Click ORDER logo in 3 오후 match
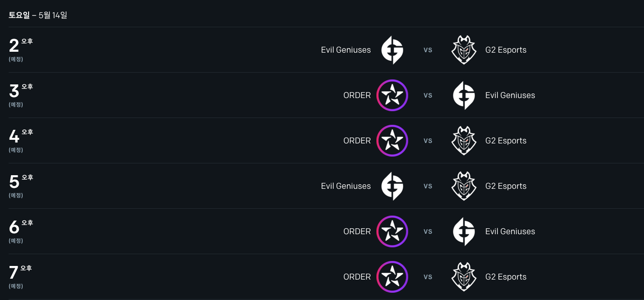The width and height of the screenshot is (644, 300). tap(392, 95)
